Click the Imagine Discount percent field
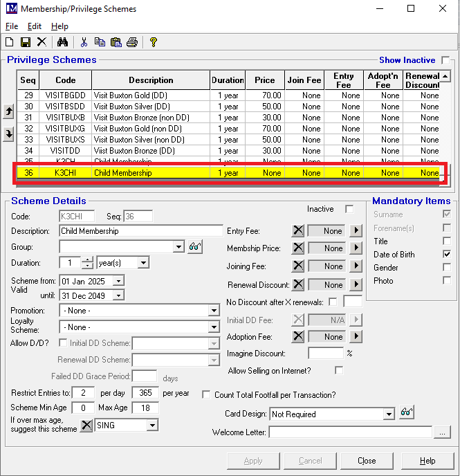This screenshot has width=460, height=476. [x=326, y=354]
